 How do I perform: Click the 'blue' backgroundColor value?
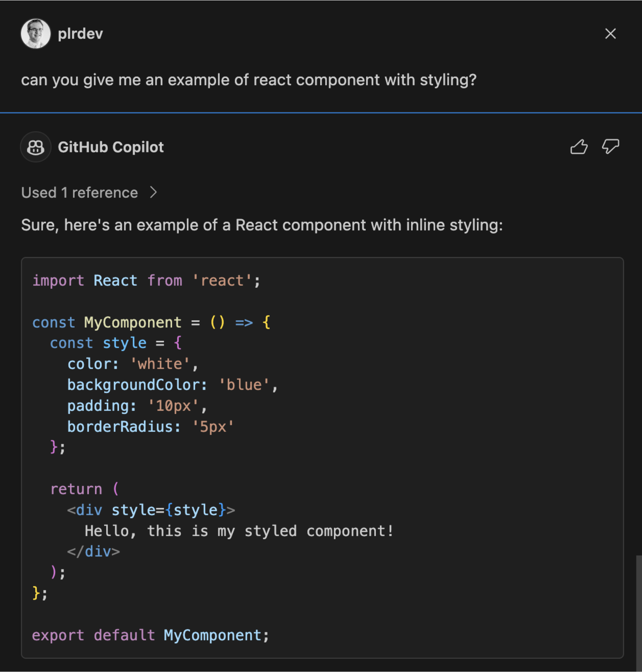click(x=244, y=385)
